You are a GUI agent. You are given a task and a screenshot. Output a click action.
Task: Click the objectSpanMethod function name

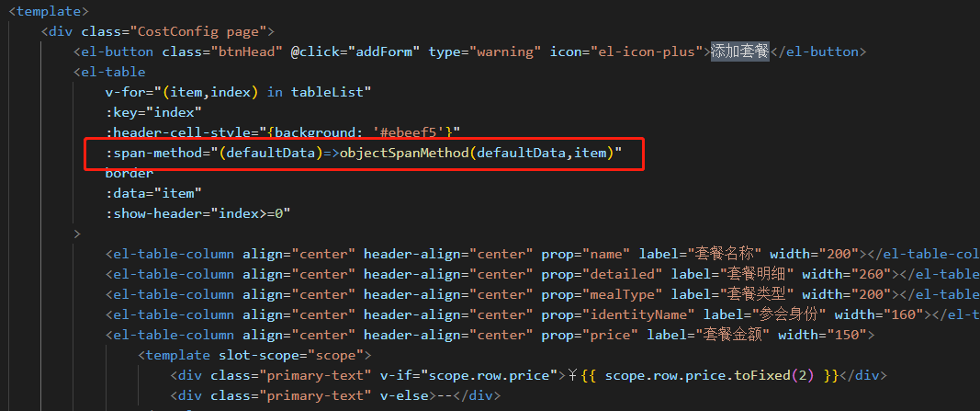(x=404, y=153)
